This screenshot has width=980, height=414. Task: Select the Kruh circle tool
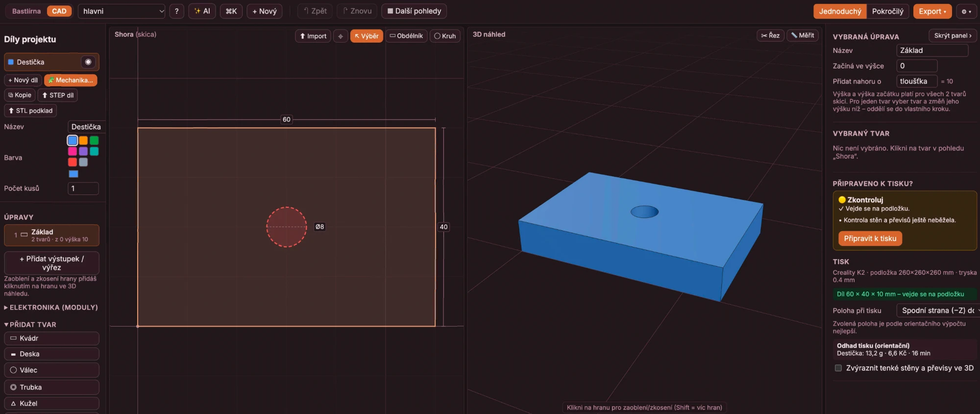coord(445,36)
